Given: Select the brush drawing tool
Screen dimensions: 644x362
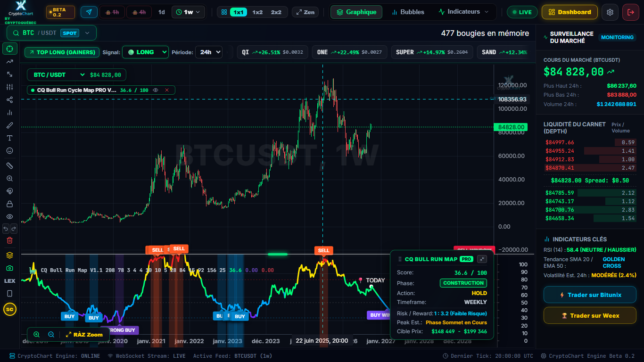Looking at the screenshot, I should [x=9, y=125].
